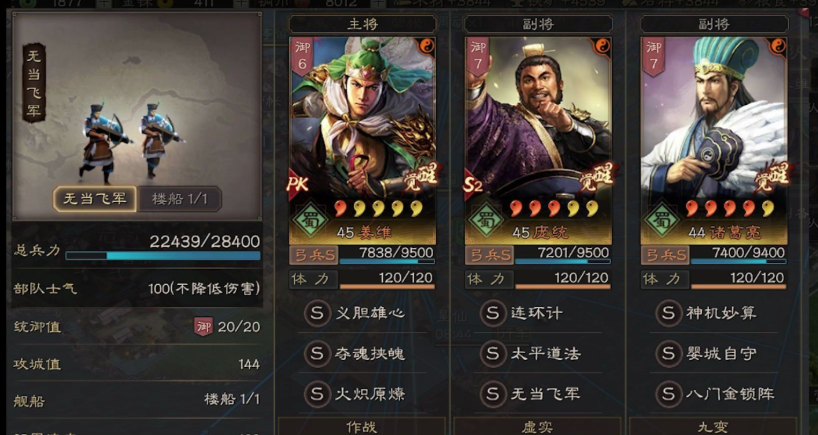This screenshot has width=818, height=435.
Task: Click 姜维's yin-yang corner icon
Action: (427, 46)
